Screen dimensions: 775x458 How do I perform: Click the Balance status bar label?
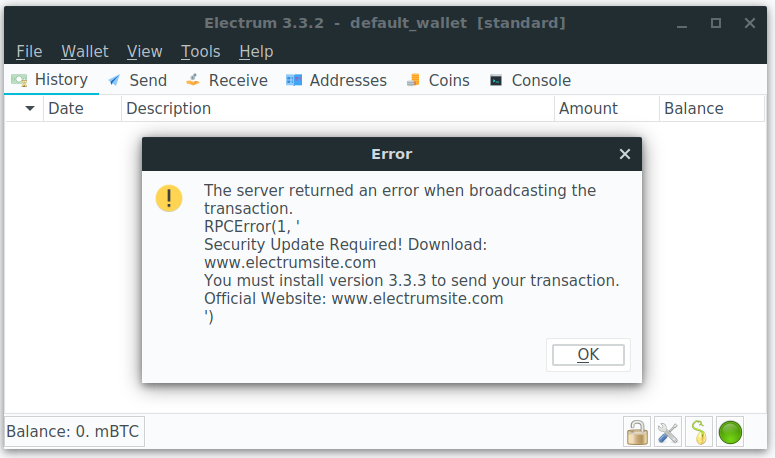73,431
